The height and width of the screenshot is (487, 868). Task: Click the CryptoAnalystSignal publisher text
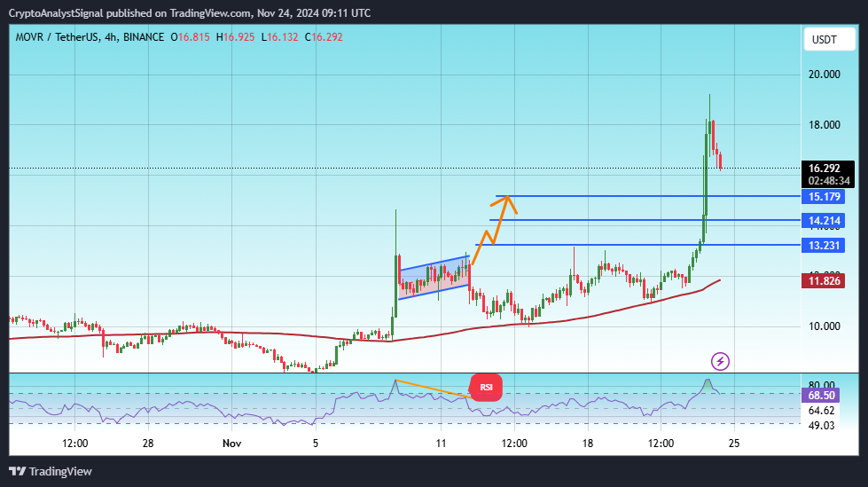(57, 12)
